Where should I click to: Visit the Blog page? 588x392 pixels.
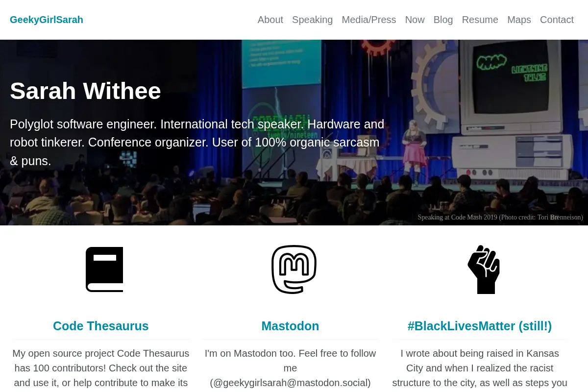(x=443, y=20)
